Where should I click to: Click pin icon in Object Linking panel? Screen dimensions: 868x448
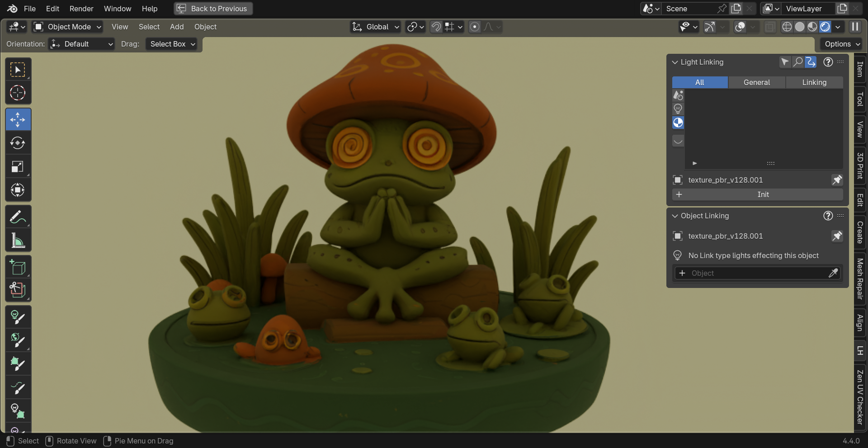pyautogui.click(x=837, y=236)
